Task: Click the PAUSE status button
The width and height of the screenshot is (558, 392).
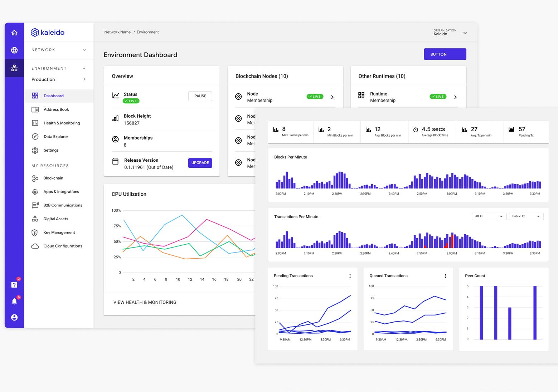Action: [x=200, y=96]
